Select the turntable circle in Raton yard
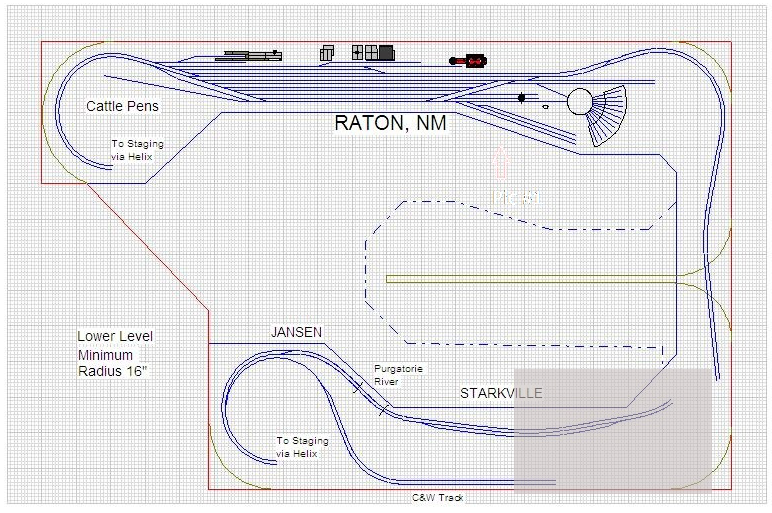 pyautogui.click(x=580, y=102)
